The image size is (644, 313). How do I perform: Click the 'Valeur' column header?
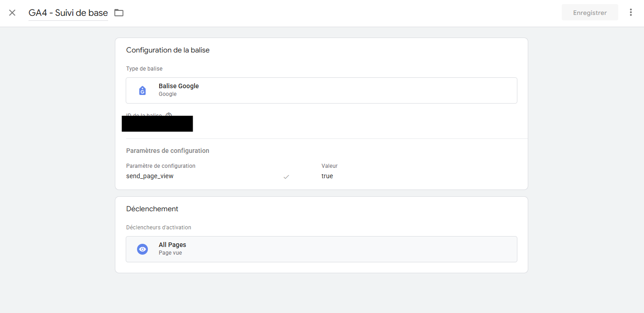click(329, 166)
